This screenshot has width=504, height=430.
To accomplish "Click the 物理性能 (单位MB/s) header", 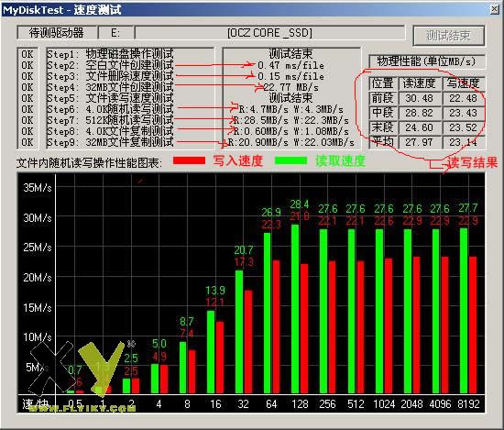I will pos(426,61).
